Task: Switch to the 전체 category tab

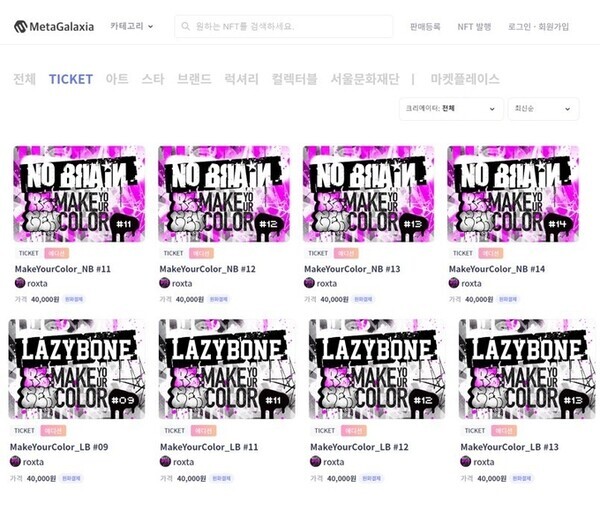Action: [24, 79]
